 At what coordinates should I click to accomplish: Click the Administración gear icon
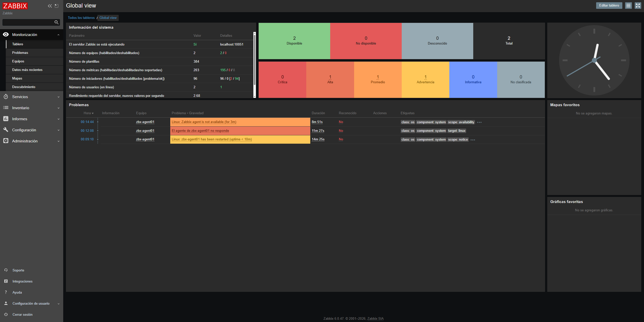click(6, 141)
